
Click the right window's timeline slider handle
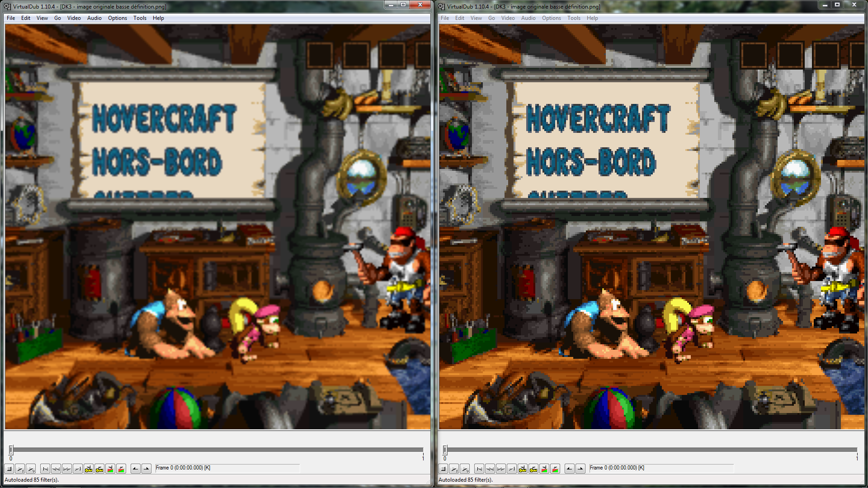(x=445, y=450)
